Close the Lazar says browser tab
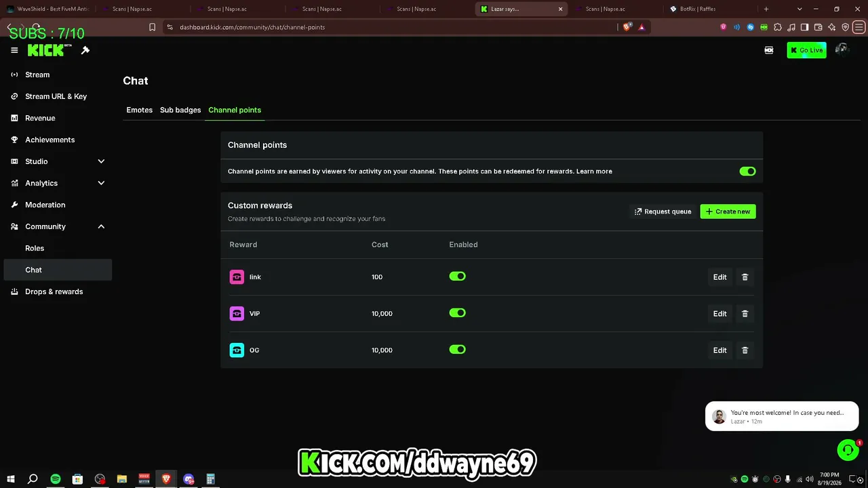 coord(560,9)
